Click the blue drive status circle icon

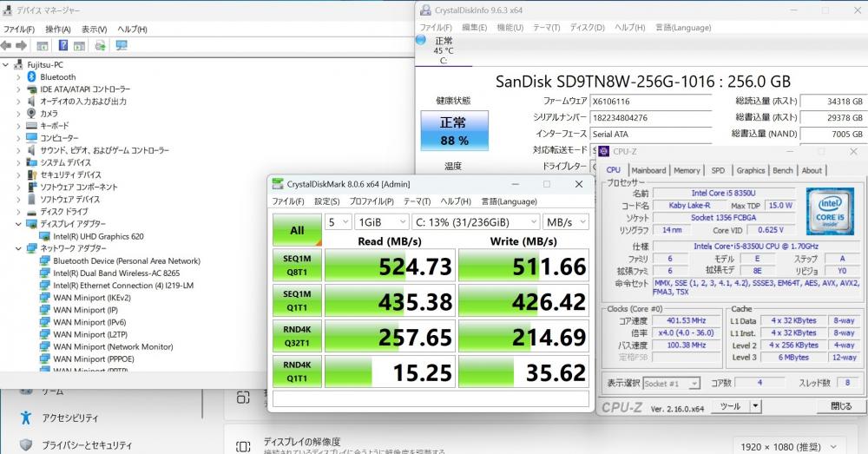coord(421,40)
